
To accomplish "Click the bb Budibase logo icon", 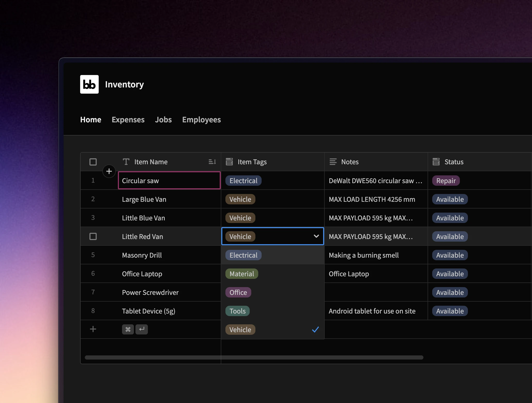I will 89,84.
